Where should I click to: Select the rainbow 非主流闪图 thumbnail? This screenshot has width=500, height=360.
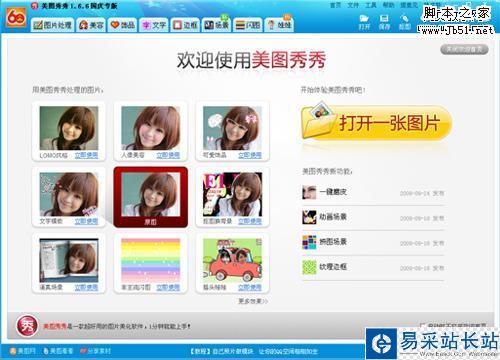[x=151, y=260]
